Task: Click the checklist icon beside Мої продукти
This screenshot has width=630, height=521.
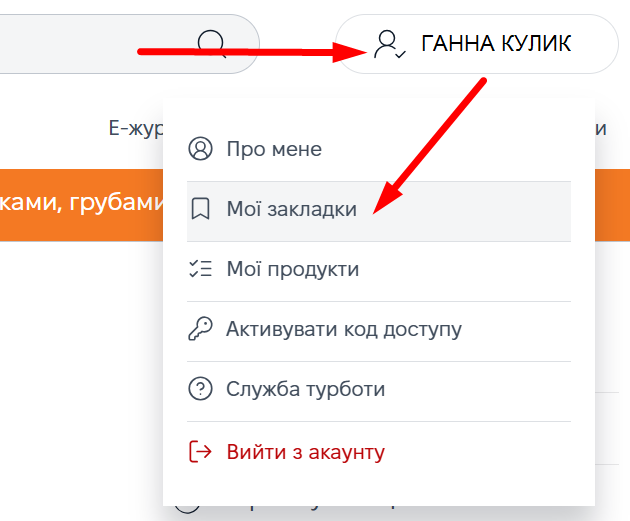Action: (200, 269)
